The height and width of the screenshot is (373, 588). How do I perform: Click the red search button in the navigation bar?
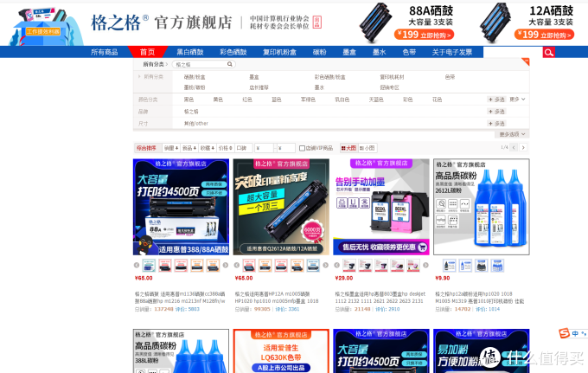548,52
